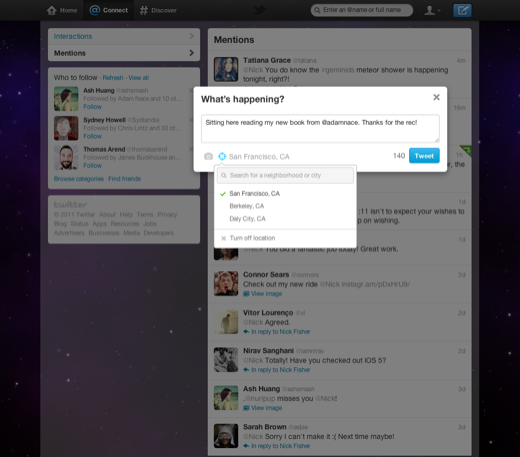Screen dimensions: 520x457
Task: Select San Francisco, CA from location list
Action: 285,194
